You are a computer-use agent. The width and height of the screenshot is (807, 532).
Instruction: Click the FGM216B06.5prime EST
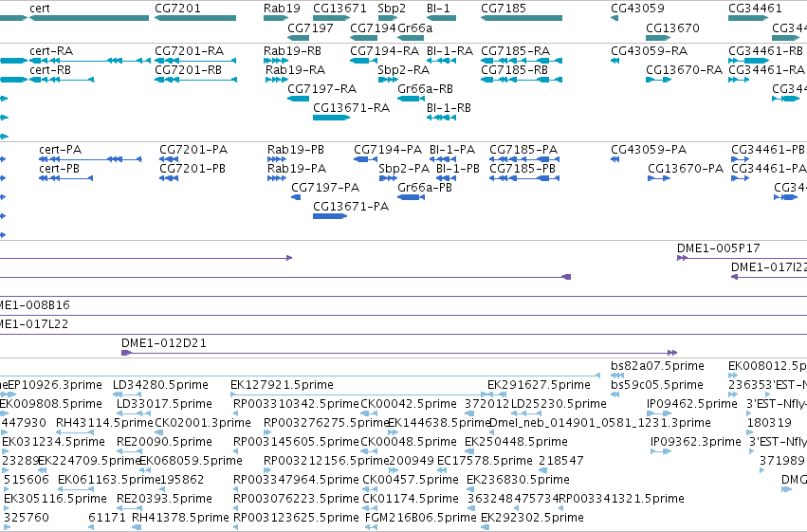point(371,527)
